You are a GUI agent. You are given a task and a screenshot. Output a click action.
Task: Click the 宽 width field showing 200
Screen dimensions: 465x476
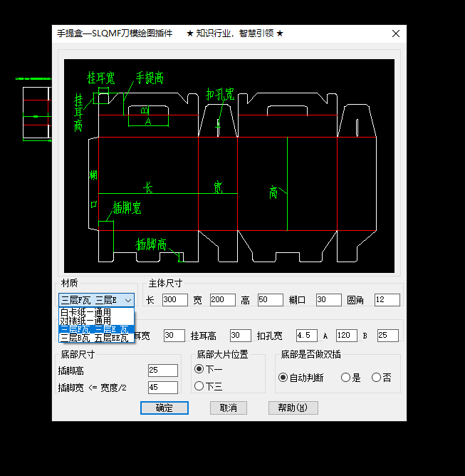(222, 300)
